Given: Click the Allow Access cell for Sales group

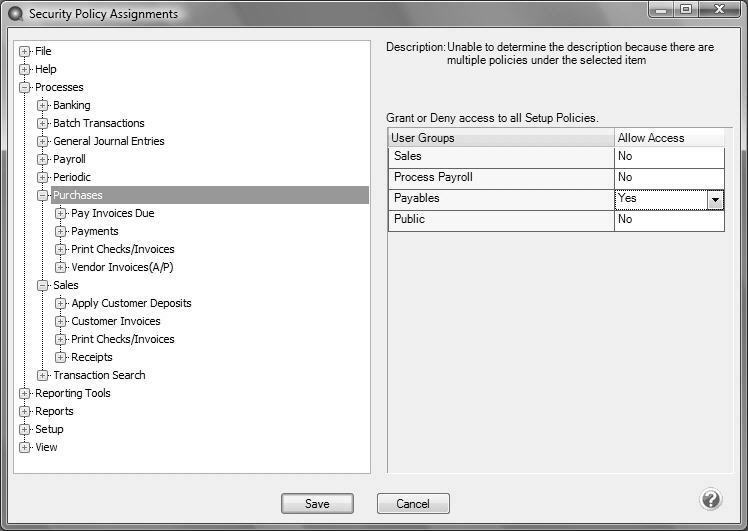Looking at the screenshot, I should click(x=668, y=157).
